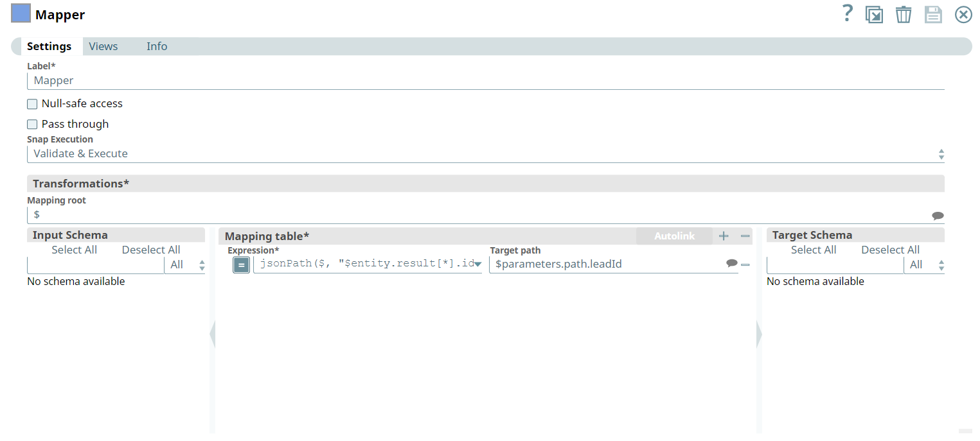Delete the leadId mapping row minus icon
The width and height of the screenshot is (980, 441).
click(745, 264)
